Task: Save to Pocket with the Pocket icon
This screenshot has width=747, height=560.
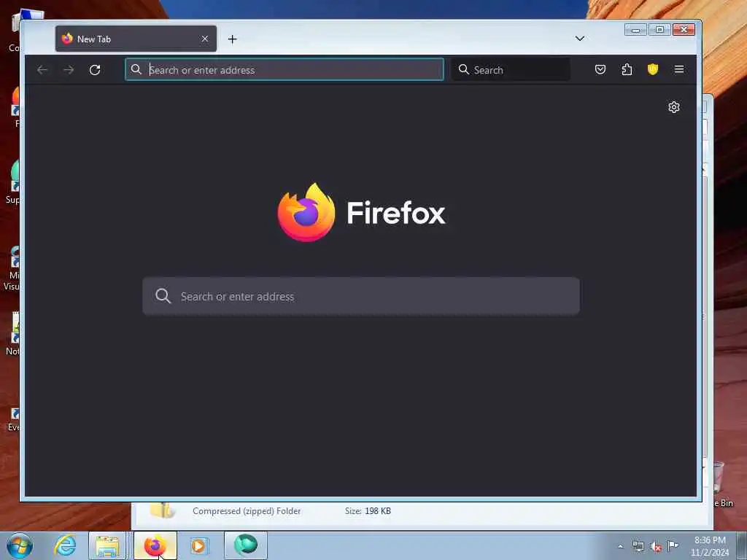Action: [600, 69]
